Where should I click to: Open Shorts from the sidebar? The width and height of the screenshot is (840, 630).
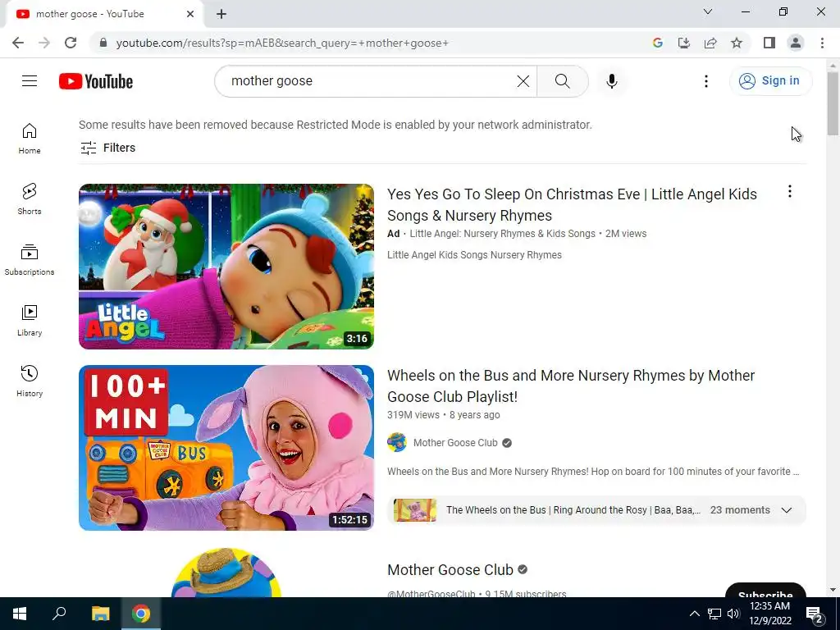pyautogui.click(x=30, y=199)
